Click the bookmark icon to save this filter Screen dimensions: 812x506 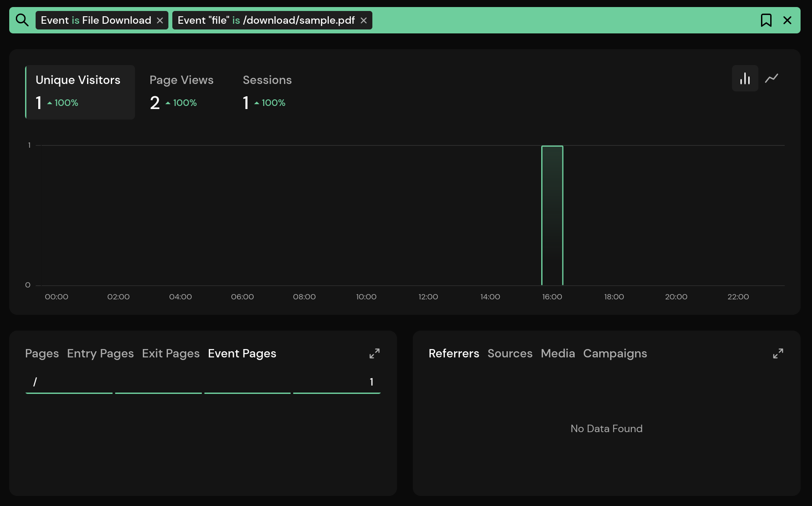pos(767,20)
